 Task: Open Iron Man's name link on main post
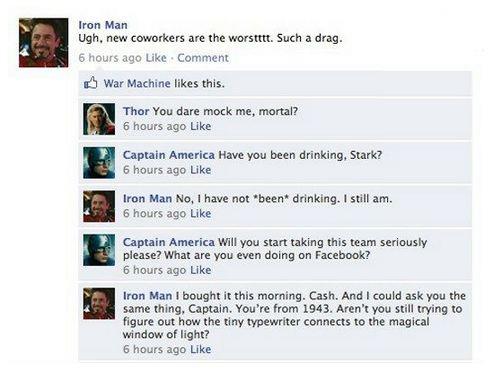pyautogui.click(x=103, y=25)
